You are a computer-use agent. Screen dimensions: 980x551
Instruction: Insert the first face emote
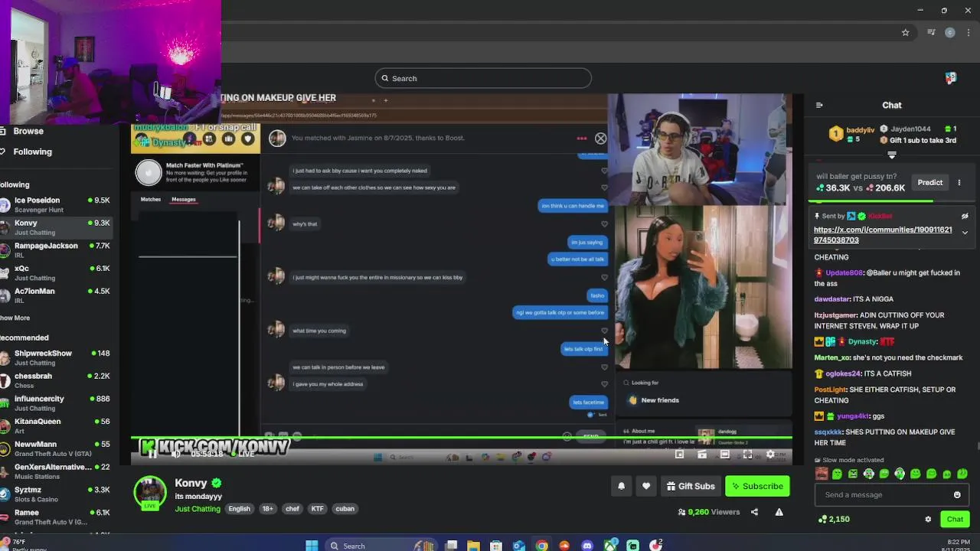822,474
